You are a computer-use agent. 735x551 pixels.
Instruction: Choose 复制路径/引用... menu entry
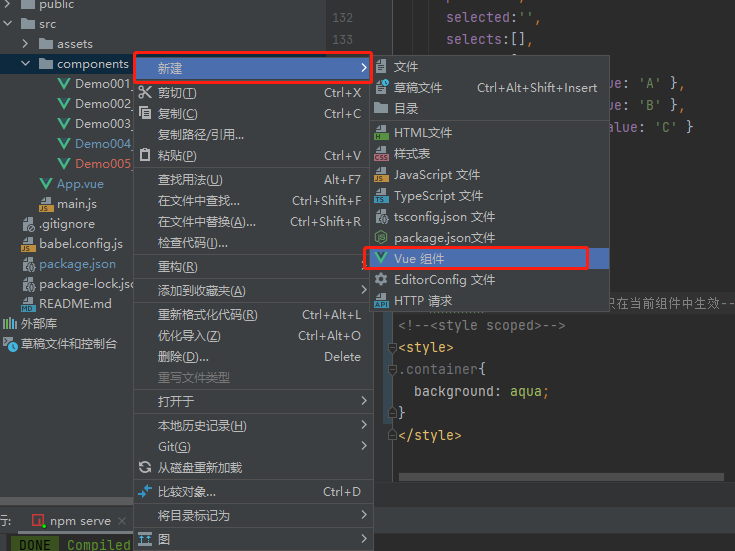[253, 135]
